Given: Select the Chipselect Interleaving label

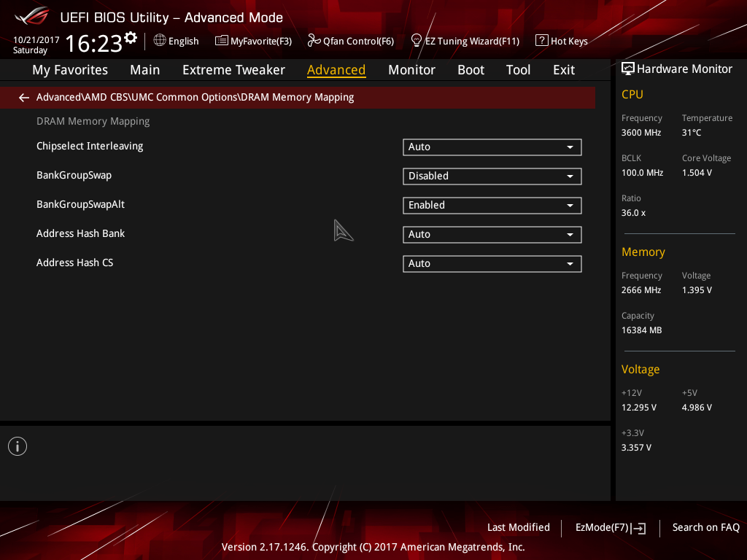Looking at the screenshot, I should coord(90,146).
